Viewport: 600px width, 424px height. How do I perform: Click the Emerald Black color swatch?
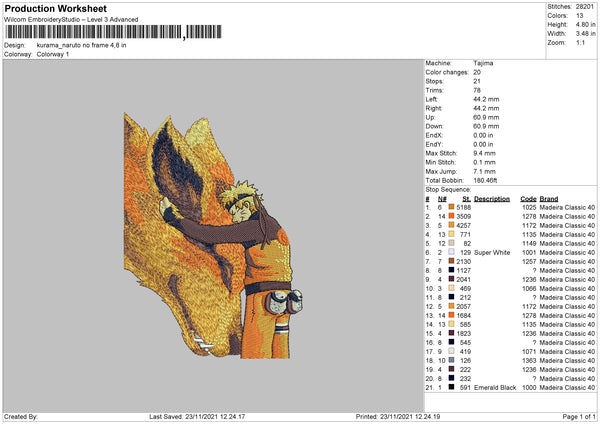451,387
